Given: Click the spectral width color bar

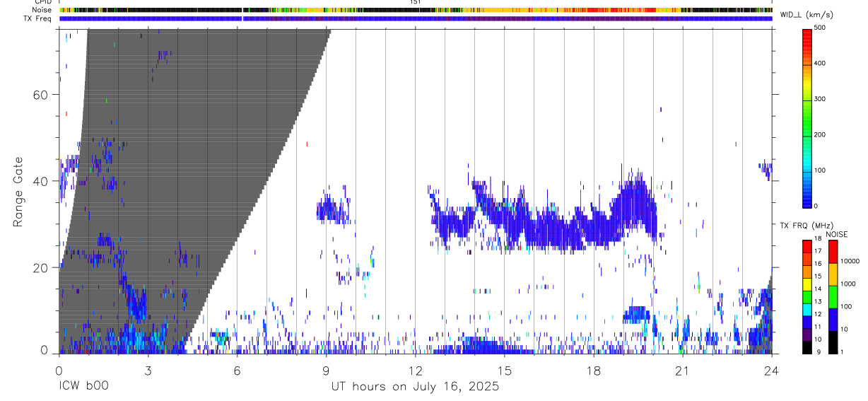Looking at the screenshot, I should pyautogui.click(x=807, y=117).
